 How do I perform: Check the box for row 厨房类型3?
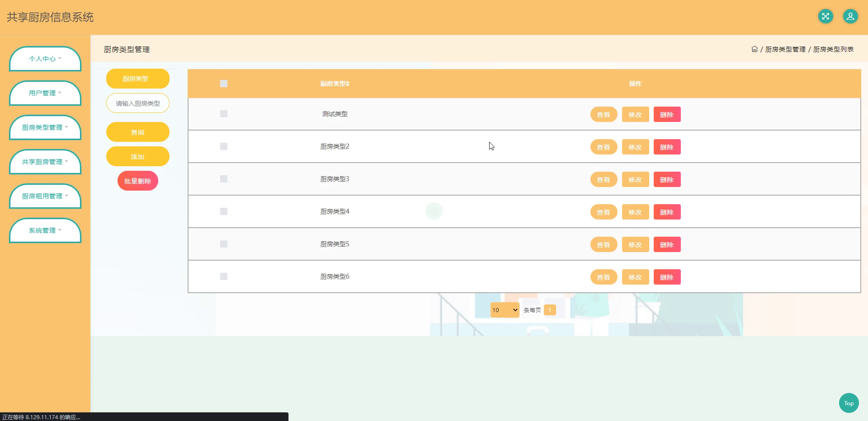(x=224, y=179)
